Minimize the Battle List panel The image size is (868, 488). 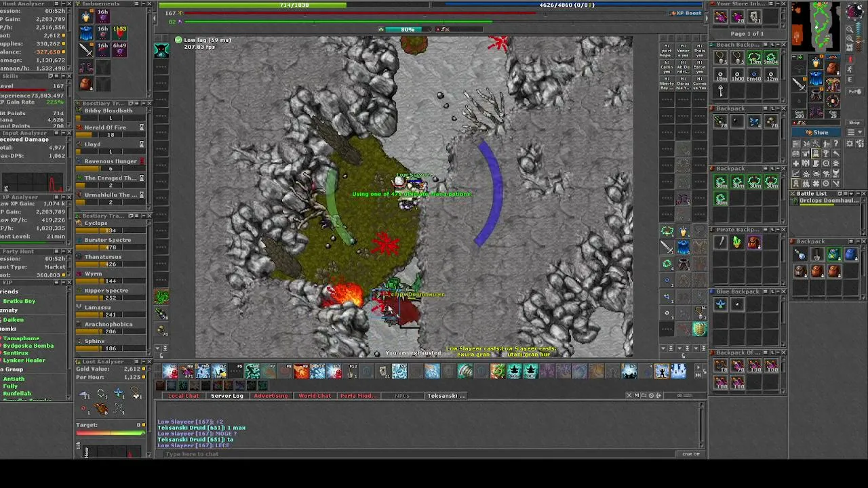click(856, 194)
